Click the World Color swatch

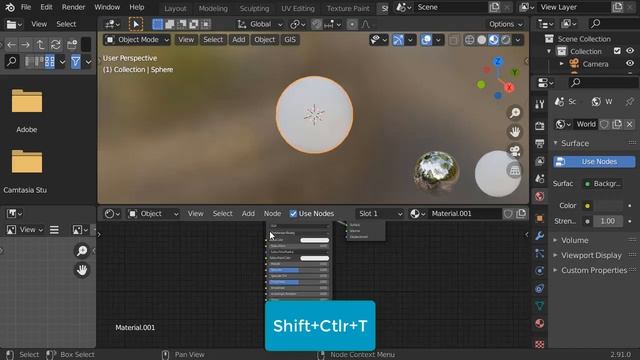(609, 206)
